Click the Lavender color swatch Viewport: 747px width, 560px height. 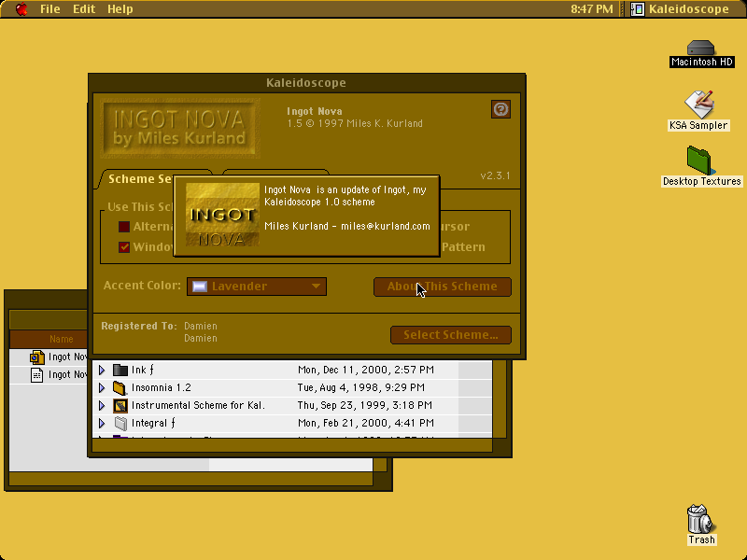200,287
